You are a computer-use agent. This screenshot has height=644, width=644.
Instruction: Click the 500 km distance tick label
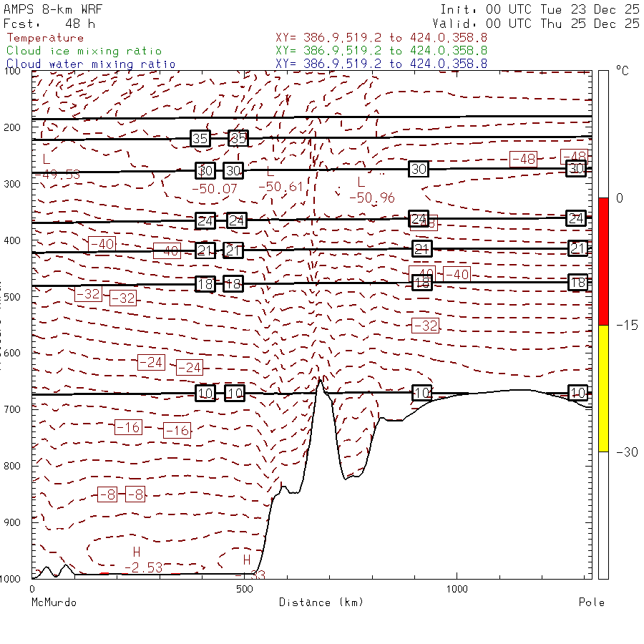[244, 589]
